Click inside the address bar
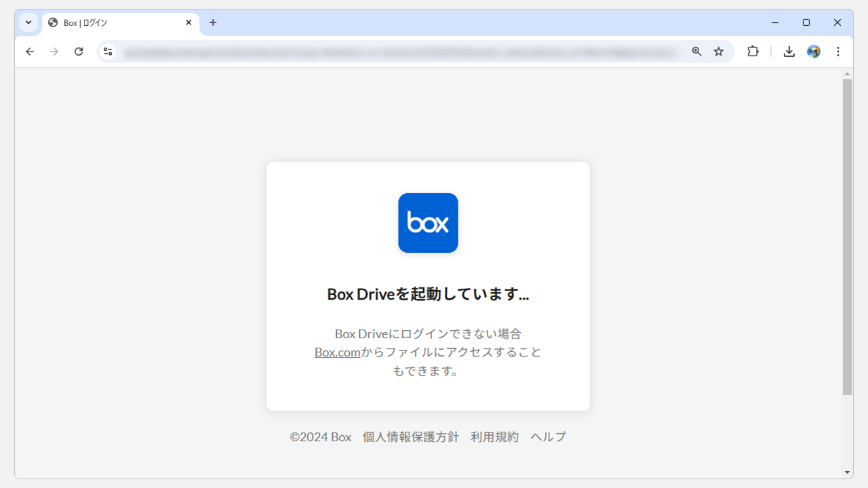Viewport: 868px width, 488px height. 407,52
